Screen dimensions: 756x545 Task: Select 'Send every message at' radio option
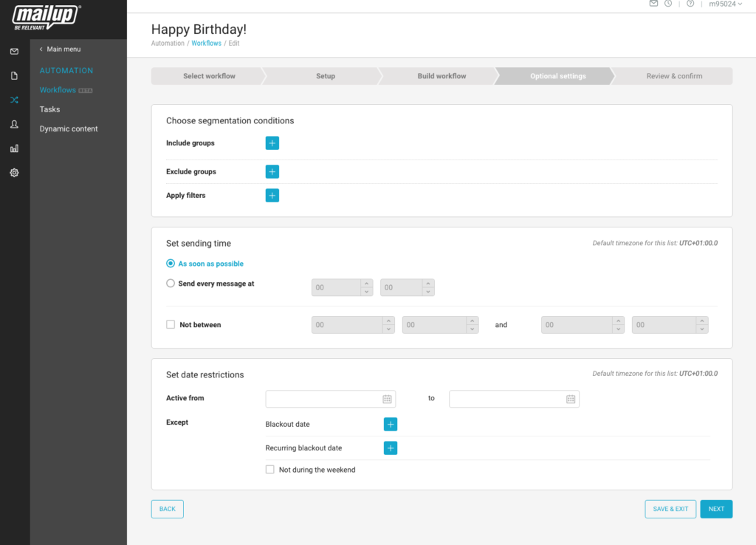171,284
